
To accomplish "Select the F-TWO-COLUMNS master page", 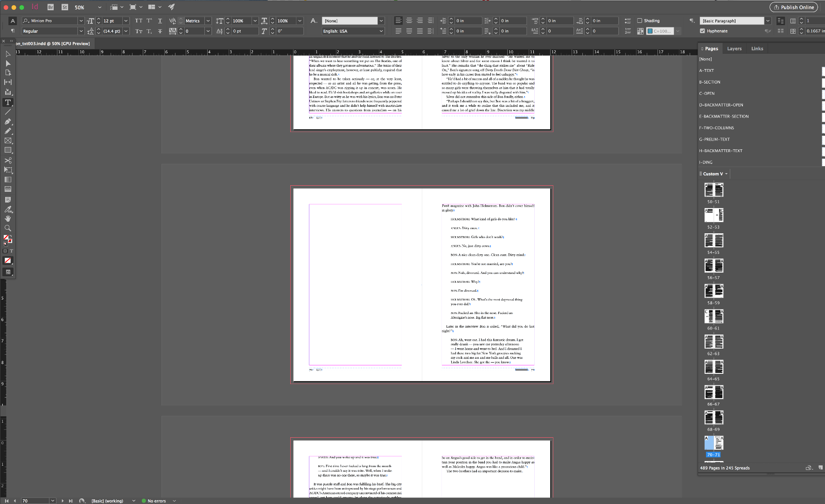I will coord(716,128).
